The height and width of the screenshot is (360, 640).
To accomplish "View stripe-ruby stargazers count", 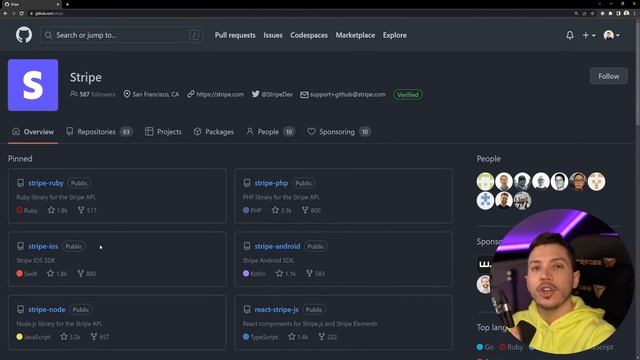I will point(58,210).
